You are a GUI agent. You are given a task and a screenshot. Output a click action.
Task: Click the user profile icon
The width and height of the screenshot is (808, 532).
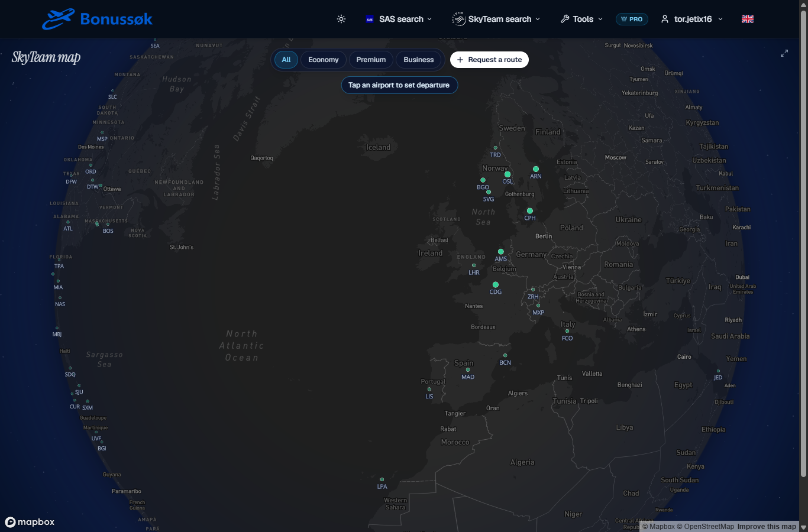[665, 19]
